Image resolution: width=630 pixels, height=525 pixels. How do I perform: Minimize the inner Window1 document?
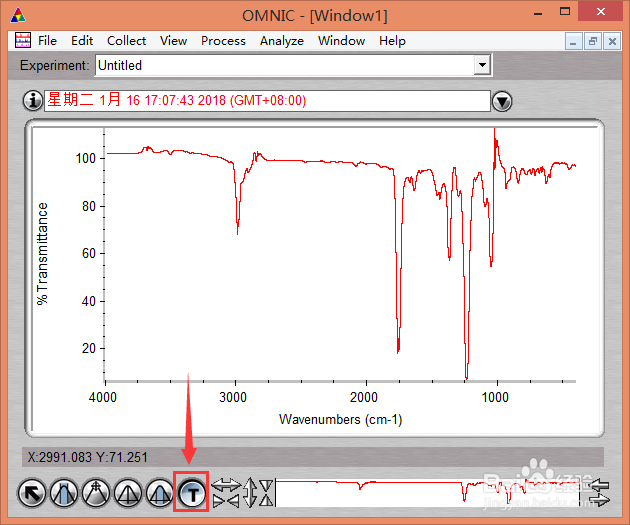pos(573,41)
